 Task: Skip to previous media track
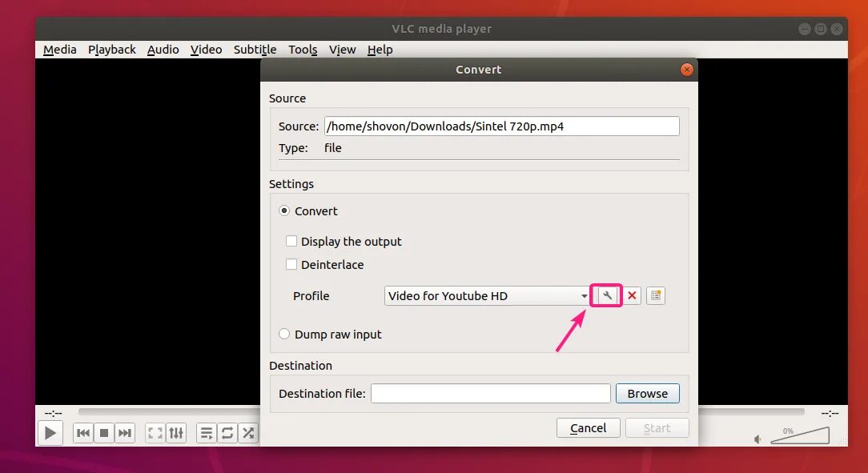point(83,433)
